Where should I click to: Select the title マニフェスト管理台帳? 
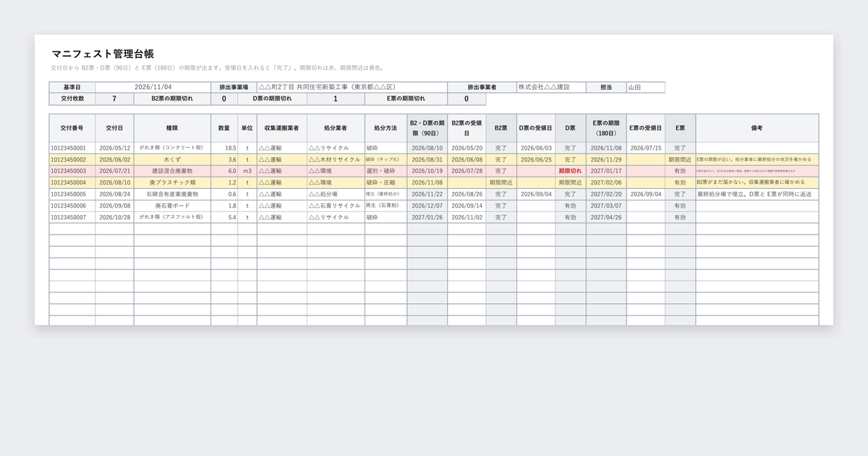(103, 54)
